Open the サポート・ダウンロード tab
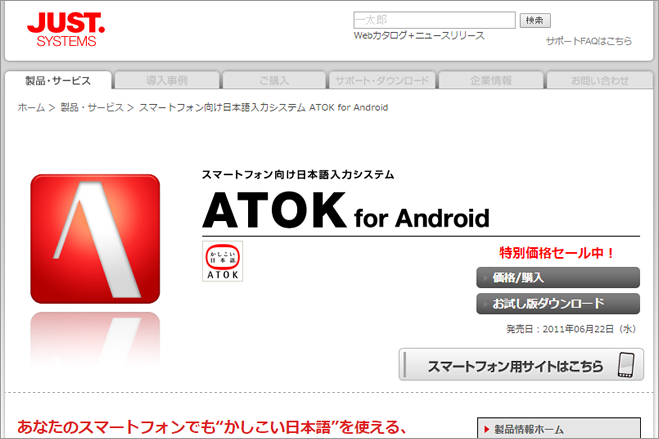The image size is (659, 439). (x=382, y=80)
